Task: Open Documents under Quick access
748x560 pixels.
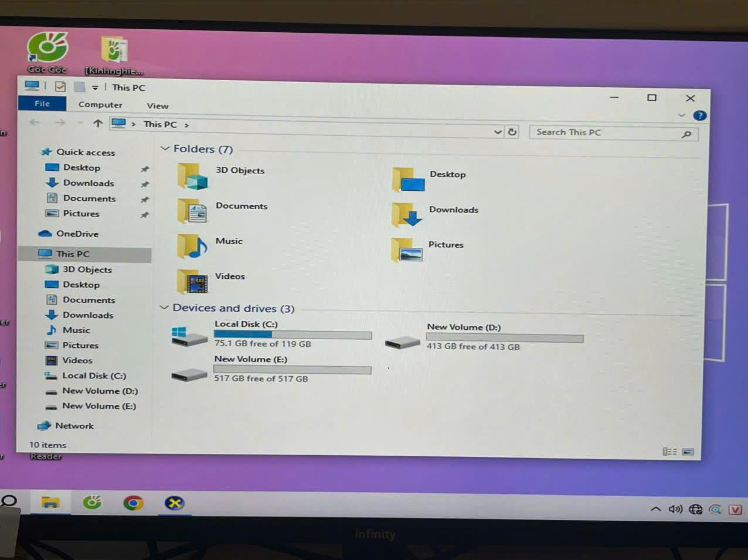Action: coord(89,199)
